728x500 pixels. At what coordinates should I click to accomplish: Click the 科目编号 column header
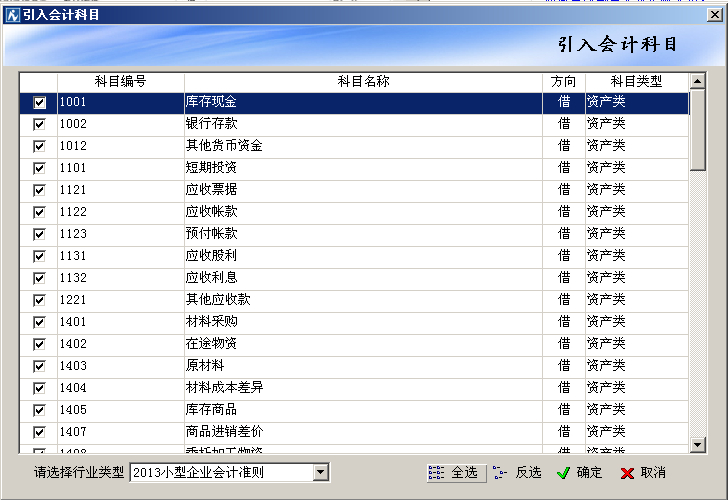click(x=121, y=82)
